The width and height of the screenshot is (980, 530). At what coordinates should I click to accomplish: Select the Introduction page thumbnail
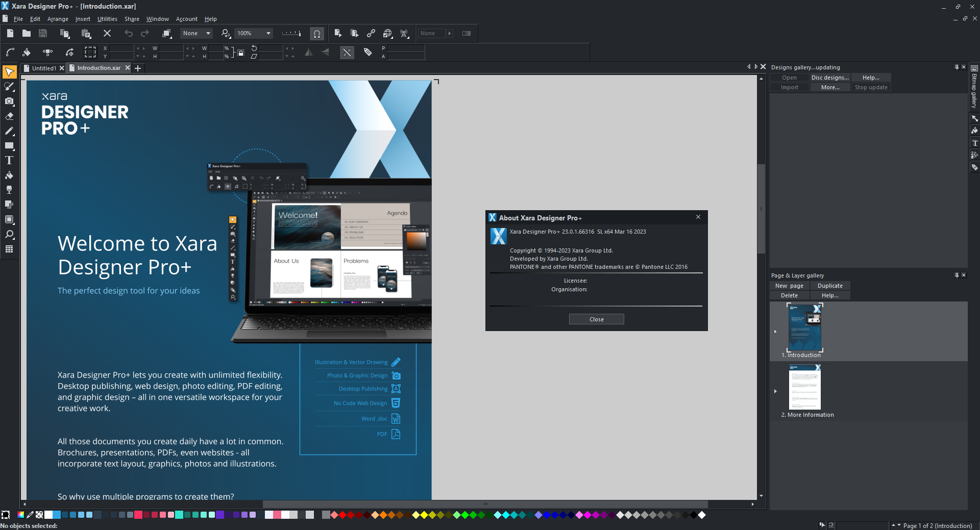pos(805,327)
